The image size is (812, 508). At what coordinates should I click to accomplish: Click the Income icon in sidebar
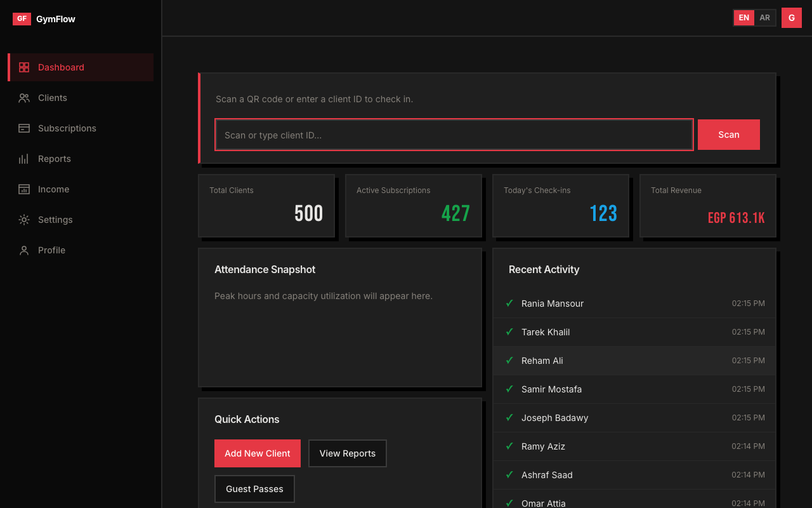pyautogui.click(x=24, y=189)
